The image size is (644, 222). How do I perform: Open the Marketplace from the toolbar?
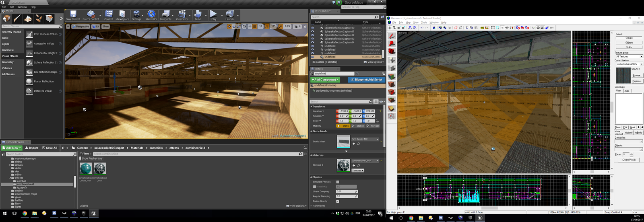tap(122, 15)
